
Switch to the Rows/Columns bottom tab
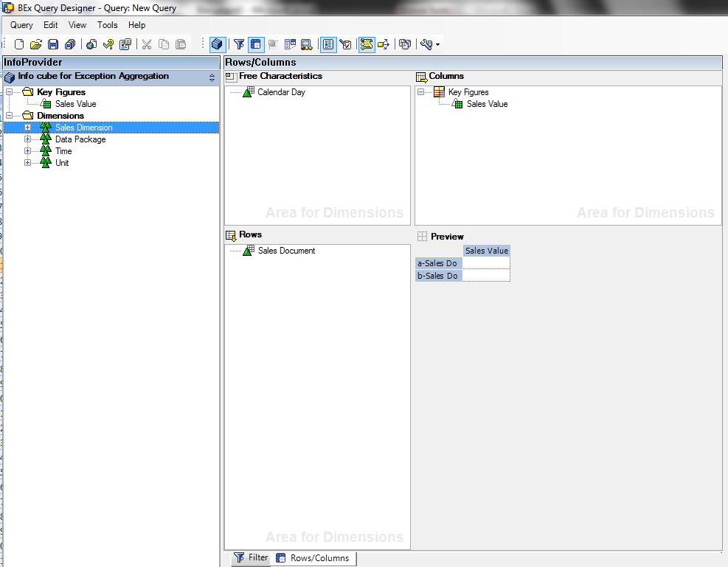coord(313,557)
